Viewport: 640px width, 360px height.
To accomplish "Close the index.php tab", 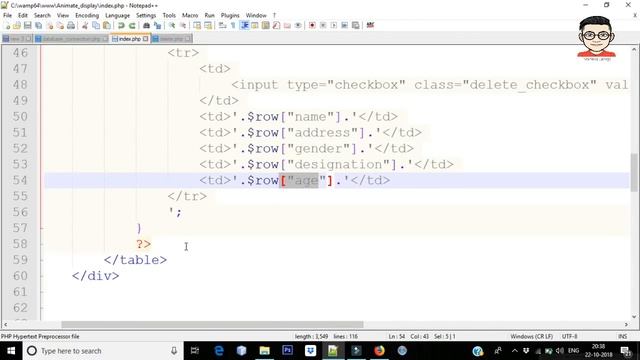I will [x=146, y=39].
